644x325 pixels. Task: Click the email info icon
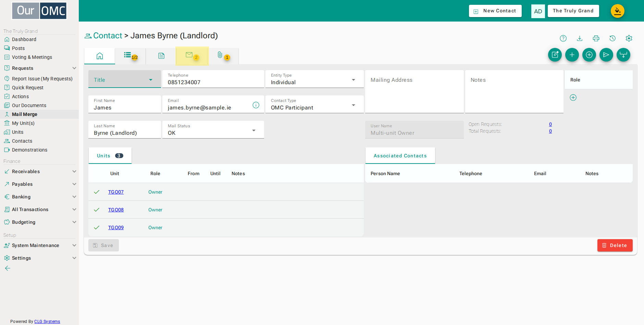(256, 105)
